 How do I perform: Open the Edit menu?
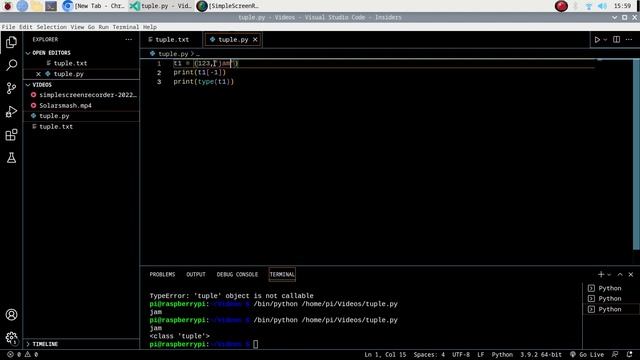click(25, 27)
